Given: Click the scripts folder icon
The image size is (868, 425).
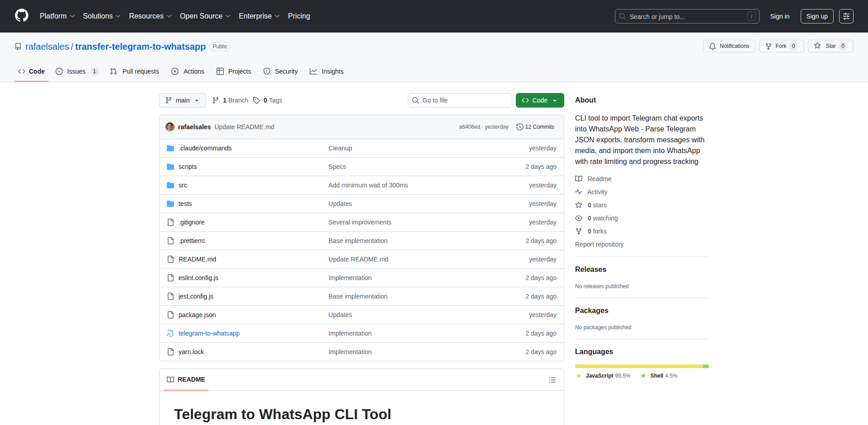Looking at the screenshot, I should (x=170, y=167).
